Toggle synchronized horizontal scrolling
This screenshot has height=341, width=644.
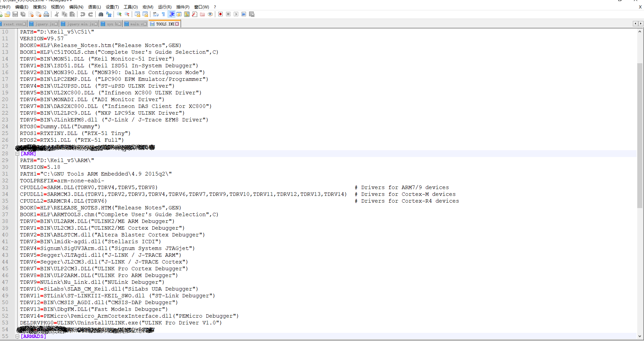click(x=145, y=14)
